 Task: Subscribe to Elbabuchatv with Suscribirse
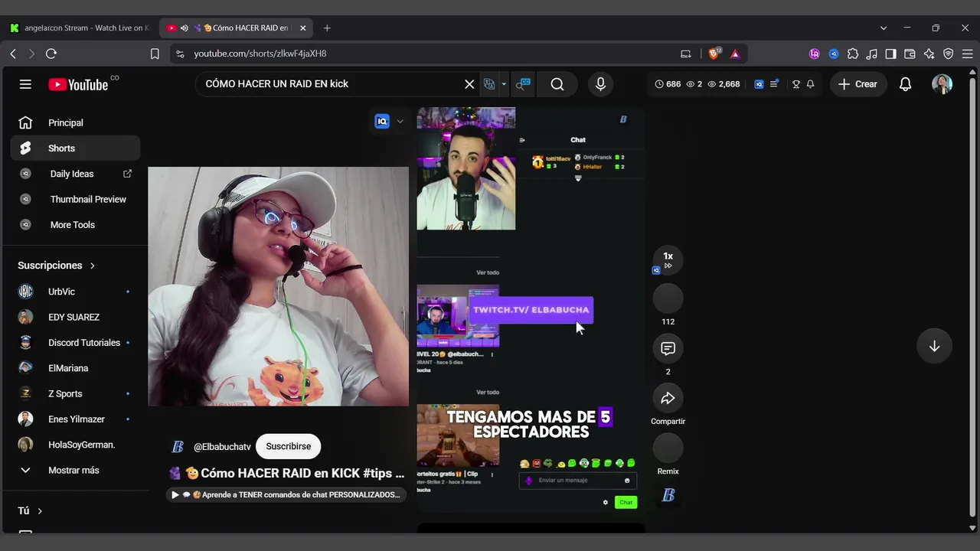pos(288,446)
